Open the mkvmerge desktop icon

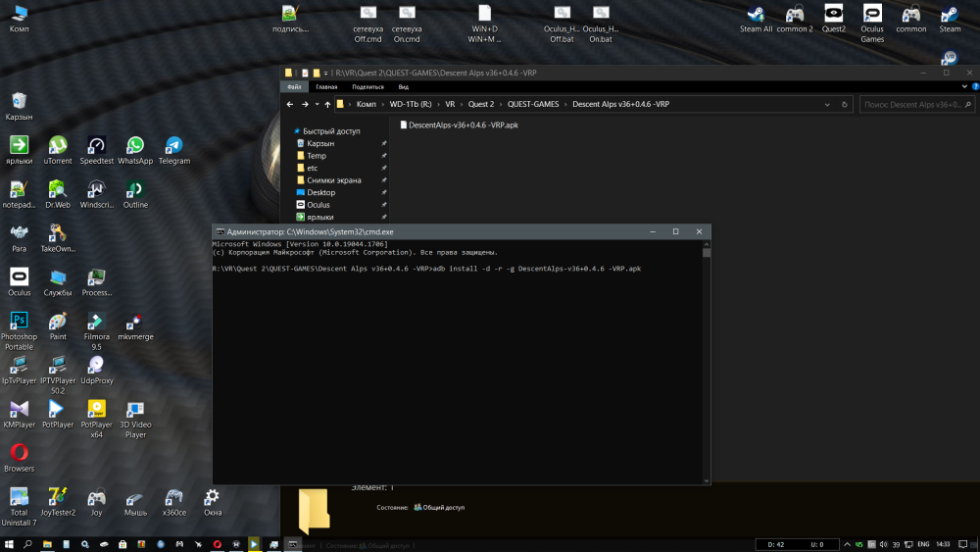coord(135,326)
